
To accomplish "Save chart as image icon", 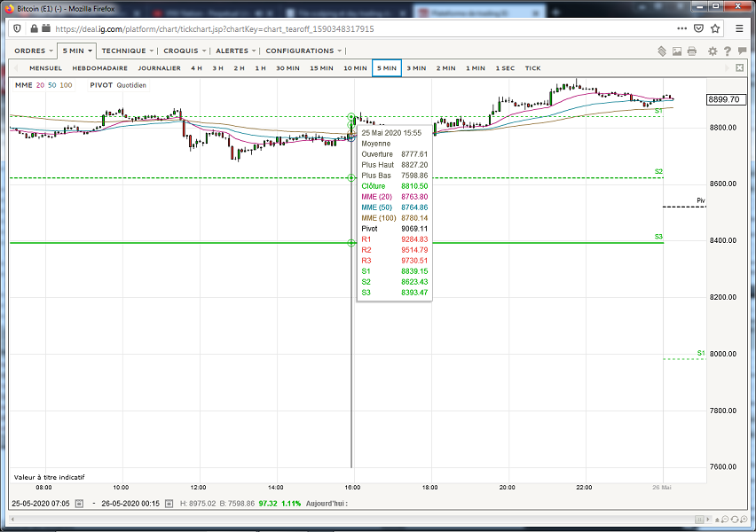I will (677, 51).
